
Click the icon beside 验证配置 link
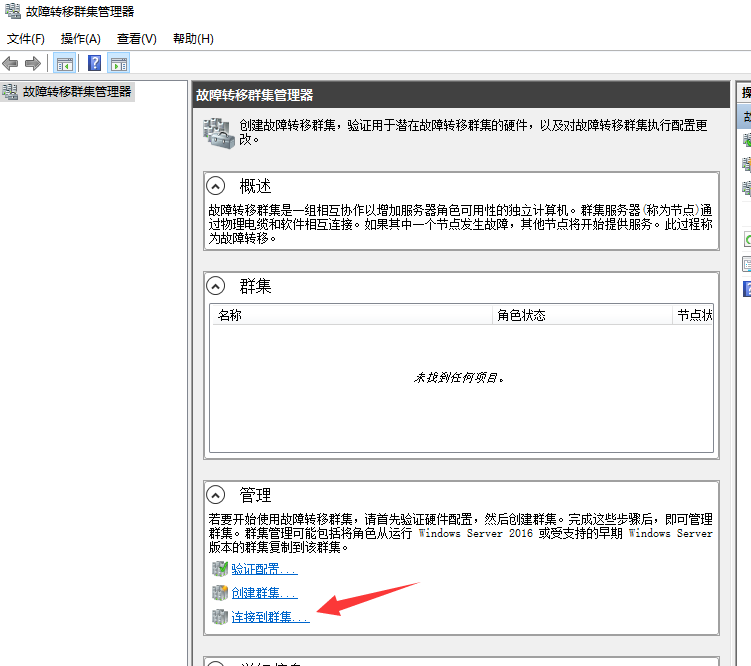click(220, 569)
